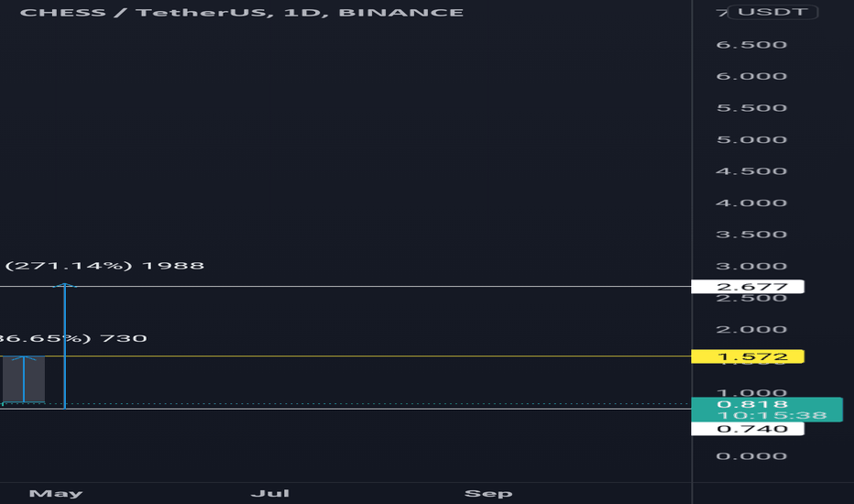Click the 4.000 price scale value
Image resolution: width=854 pixels, height=504 pixels.
point(751,203)
